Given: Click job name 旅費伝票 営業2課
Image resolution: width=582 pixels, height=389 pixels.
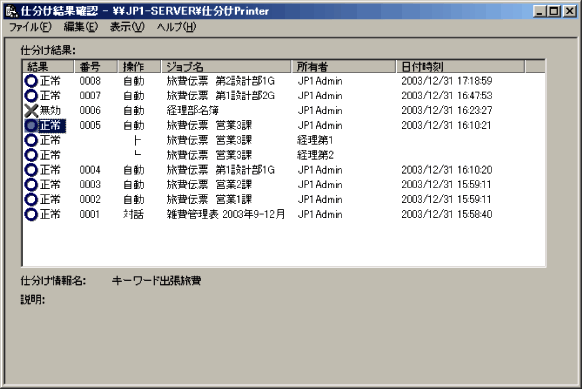Looking at the screenshot, I should coord(209,184).
